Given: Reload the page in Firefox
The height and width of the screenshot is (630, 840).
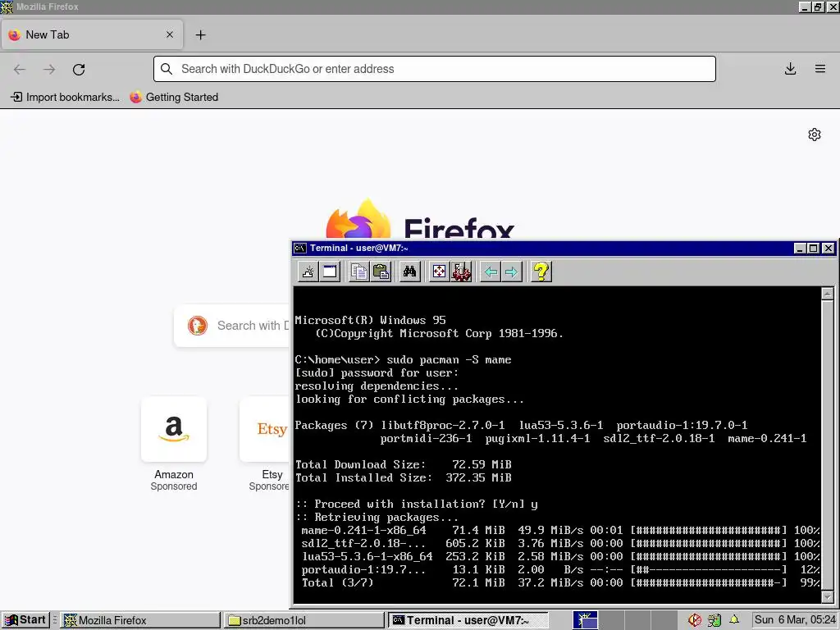Looking at the screenshot, I should (79, 69).
